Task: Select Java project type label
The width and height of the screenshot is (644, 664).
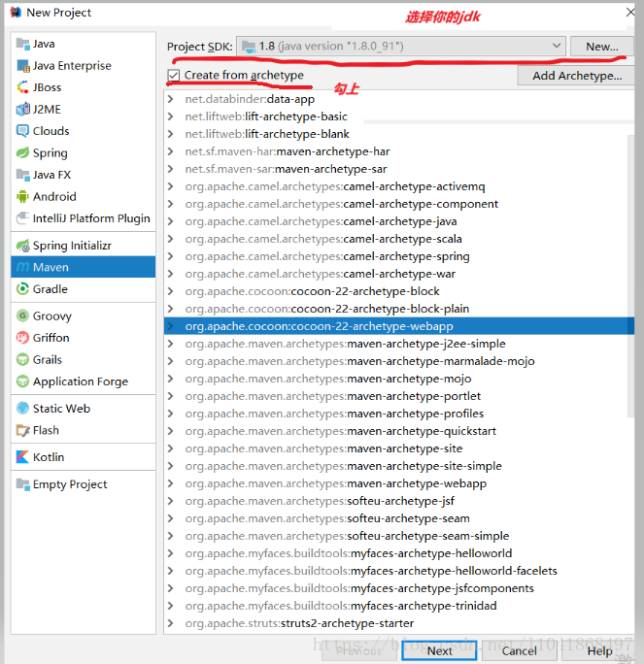Action: pyautogui.click(x=44, y=44)
